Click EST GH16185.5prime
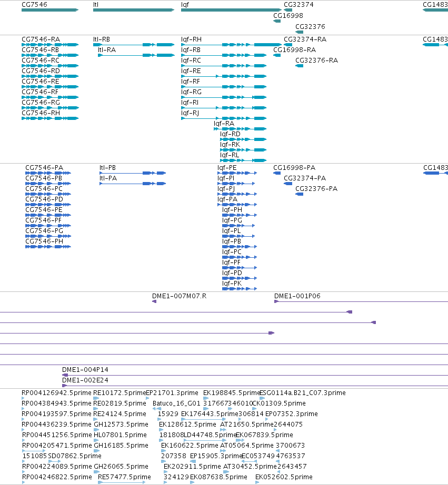The width and height of the screenshot is (448, 485). click(x=121, y=446)
